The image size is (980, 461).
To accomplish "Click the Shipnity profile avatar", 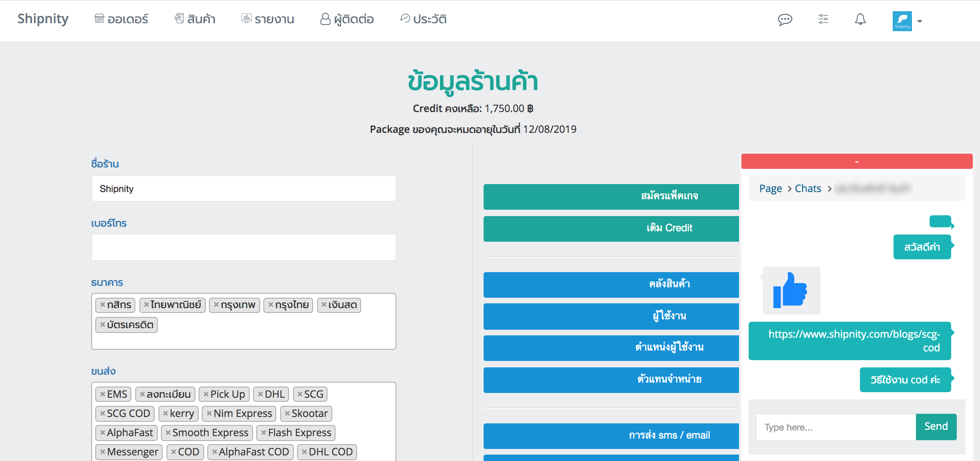I will (902, 21).
